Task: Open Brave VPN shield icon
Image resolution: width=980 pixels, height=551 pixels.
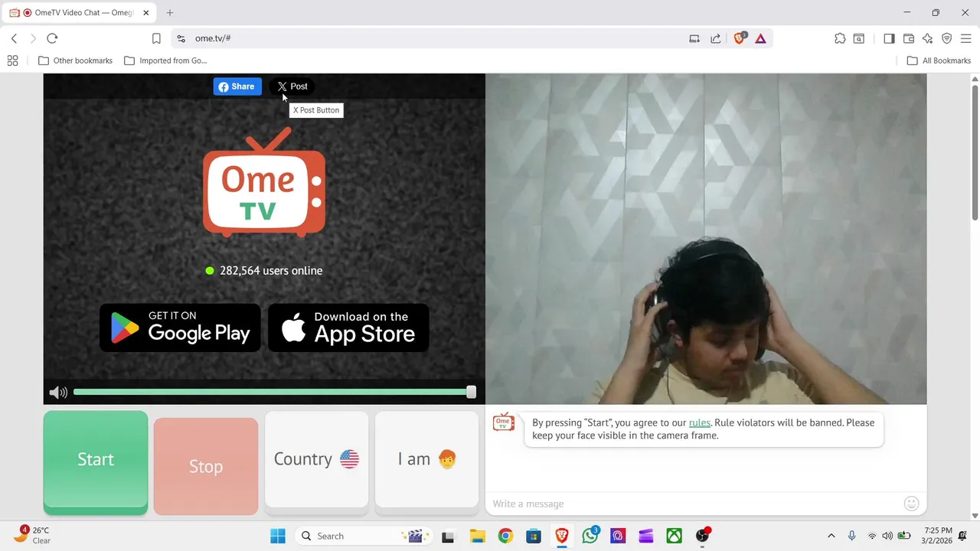Action: pos(947,38)
